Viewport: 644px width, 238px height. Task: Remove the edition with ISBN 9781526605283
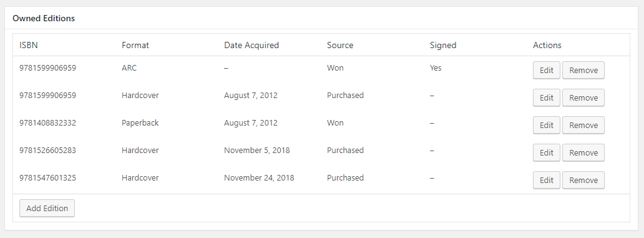[583, 152]
